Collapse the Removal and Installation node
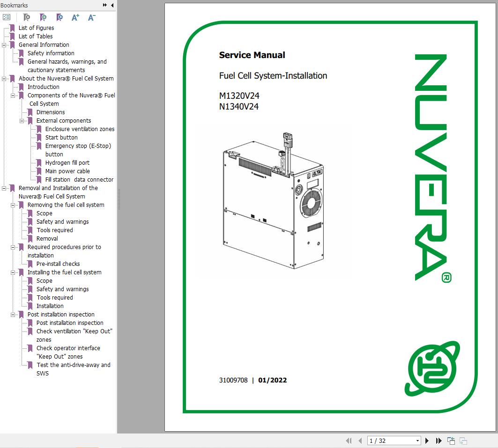The height and width of the screenshot is (448, 498). (4, 188)
